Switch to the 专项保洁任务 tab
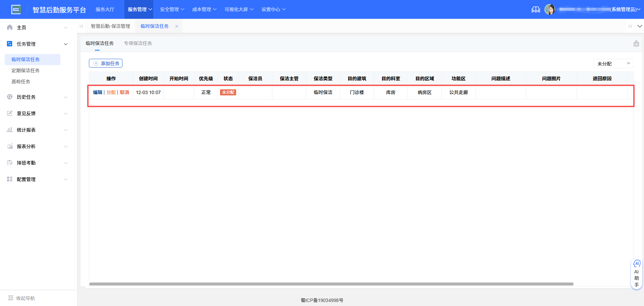Image resolution: width=644 pixels, height=306 pixels. click(x=138, y=43)
